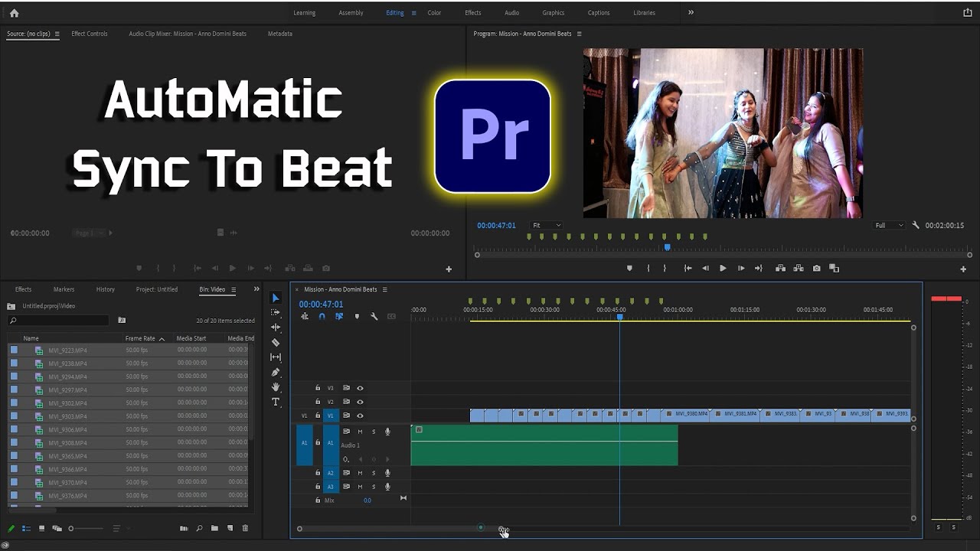
Task: Click the Find magnifier in bin footer
Action: coord(199,528)
